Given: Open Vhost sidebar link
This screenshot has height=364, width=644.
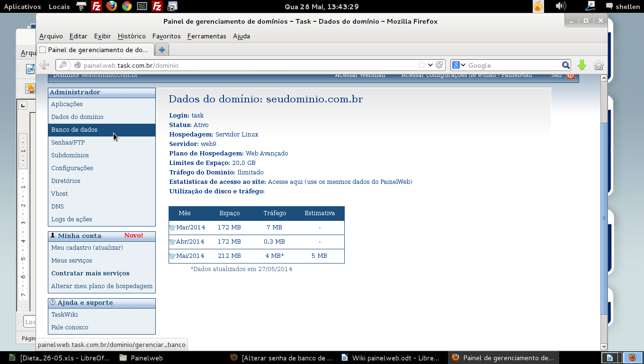Looking at the screenshot, I should coord(60,194).
